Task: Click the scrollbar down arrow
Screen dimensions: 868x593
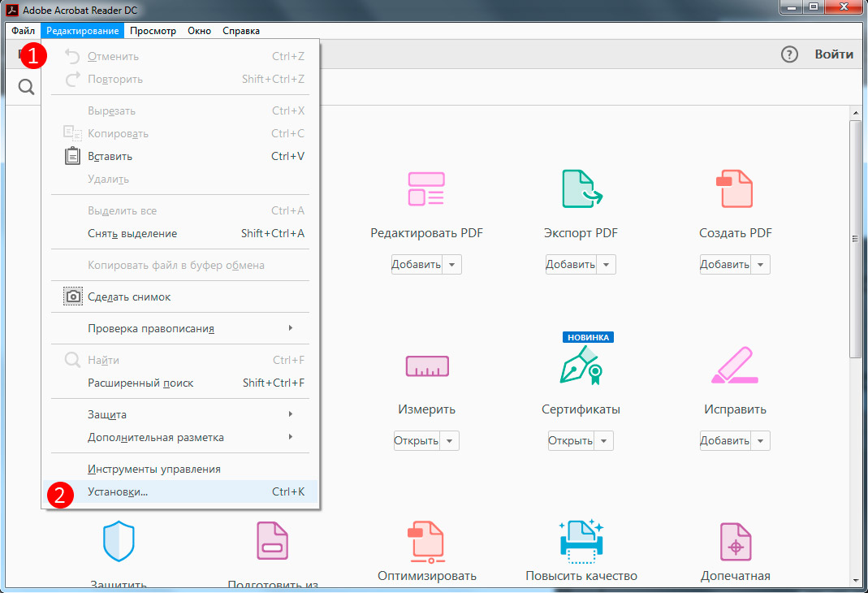Action: (x=855, y=582)
